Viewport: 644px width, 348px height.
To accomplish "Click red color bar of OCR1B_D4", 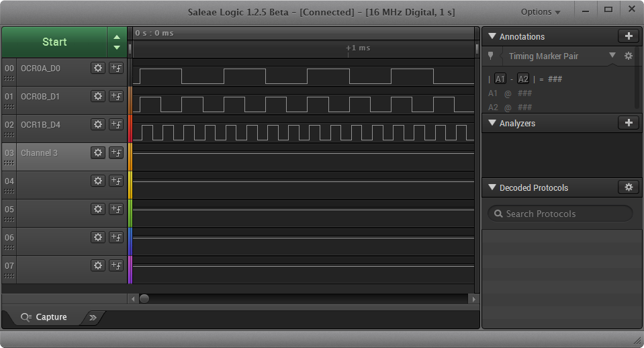I will (x=130, y=128).
